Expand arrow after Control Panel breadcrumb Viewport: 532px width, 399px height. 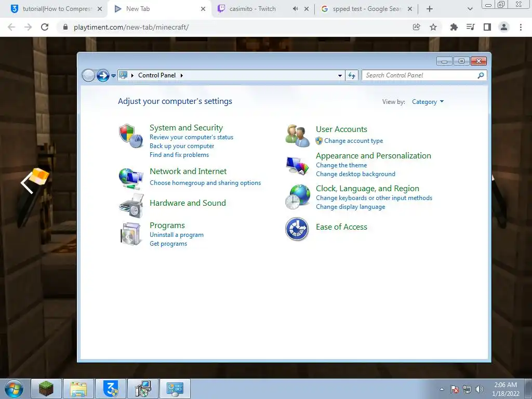tap(181, 75)
